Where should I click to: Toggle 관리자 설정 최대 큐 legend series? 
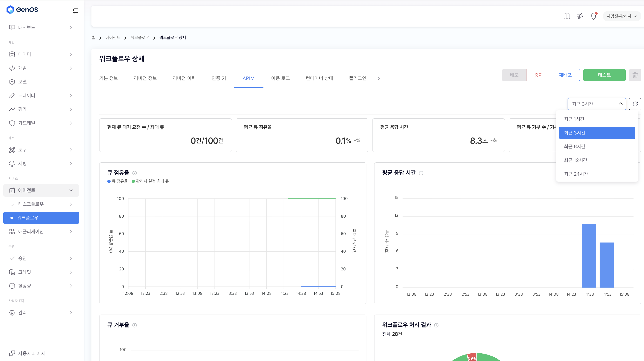pos(150,181)
